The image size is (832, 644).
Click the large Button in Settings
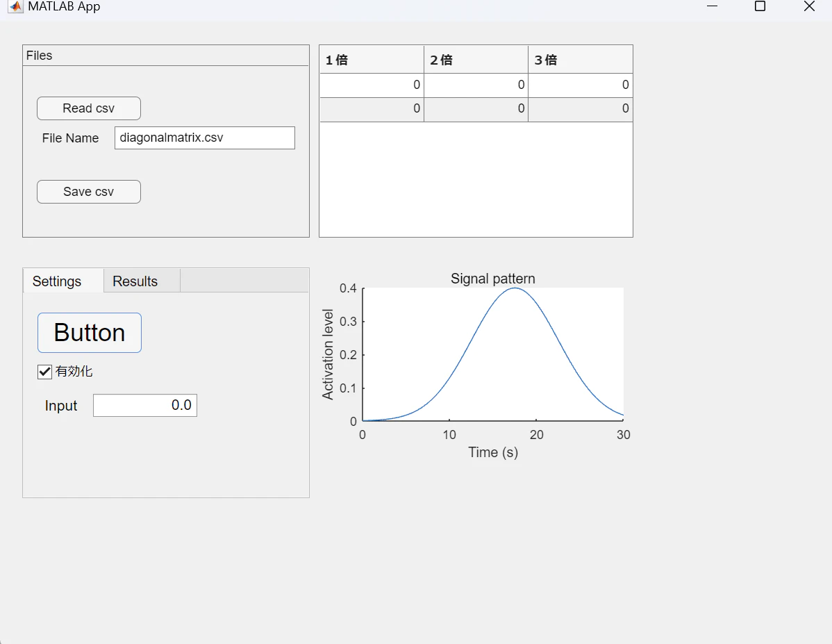pos(89,333)
